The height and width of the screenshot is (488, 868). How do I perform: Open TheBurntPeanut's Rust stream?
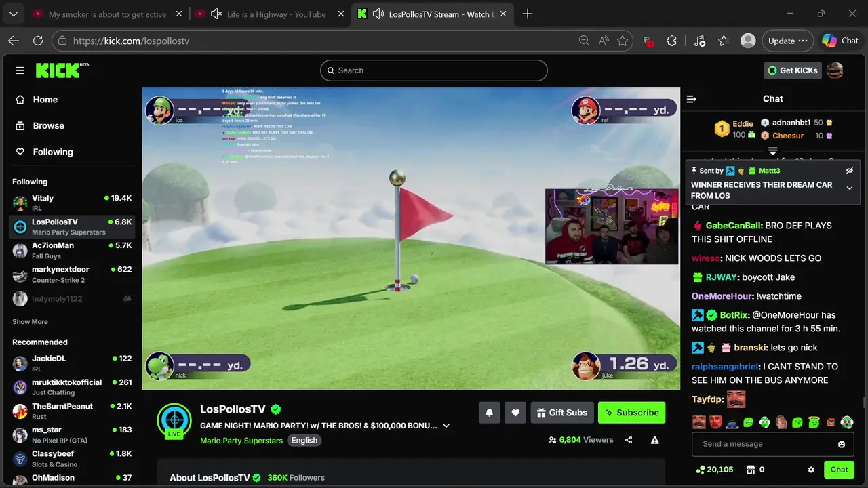click(x=72, y=411)
